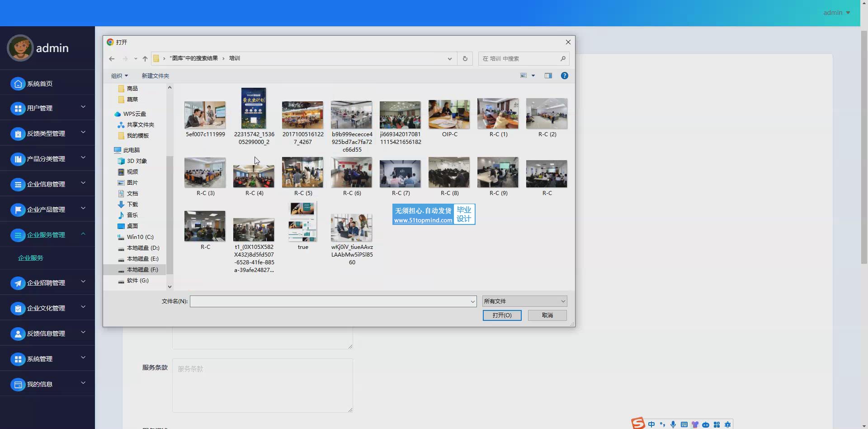Change the view mode icon

pyautogui.click(x=524, y=76)
